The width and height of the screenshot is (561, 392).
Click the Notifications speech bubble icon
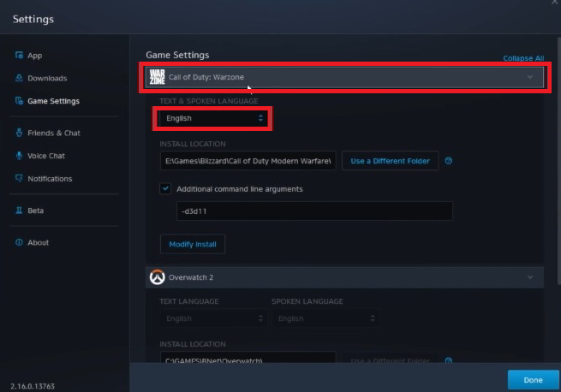point(19,178)
